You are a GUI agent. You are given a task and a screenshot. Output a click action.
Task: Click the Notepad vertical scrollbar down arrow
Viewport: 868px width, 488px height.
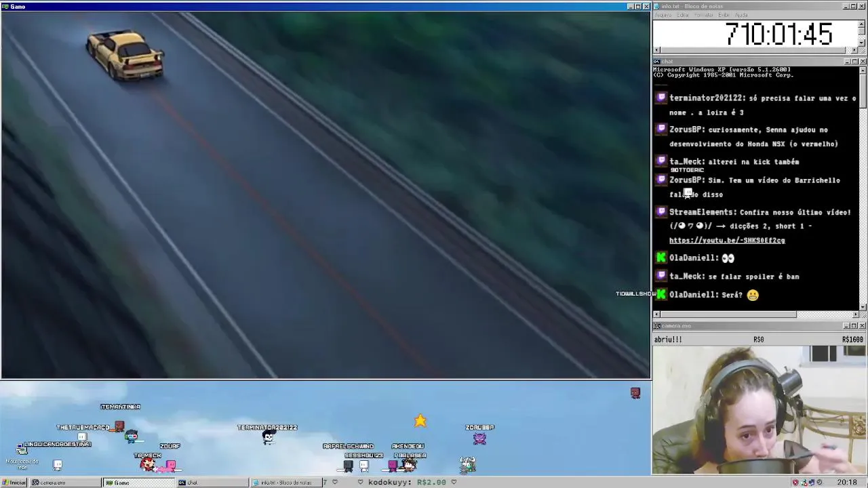[x=862, y=43]
